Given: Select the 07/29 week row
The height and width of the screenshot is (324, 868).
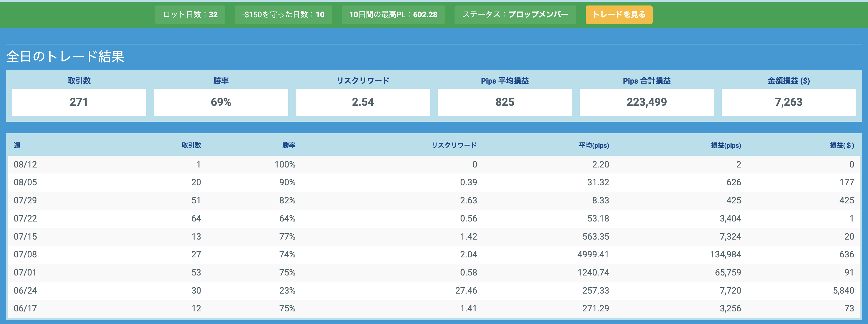Looking at the screenshot, I should click(x=434, y=201).
